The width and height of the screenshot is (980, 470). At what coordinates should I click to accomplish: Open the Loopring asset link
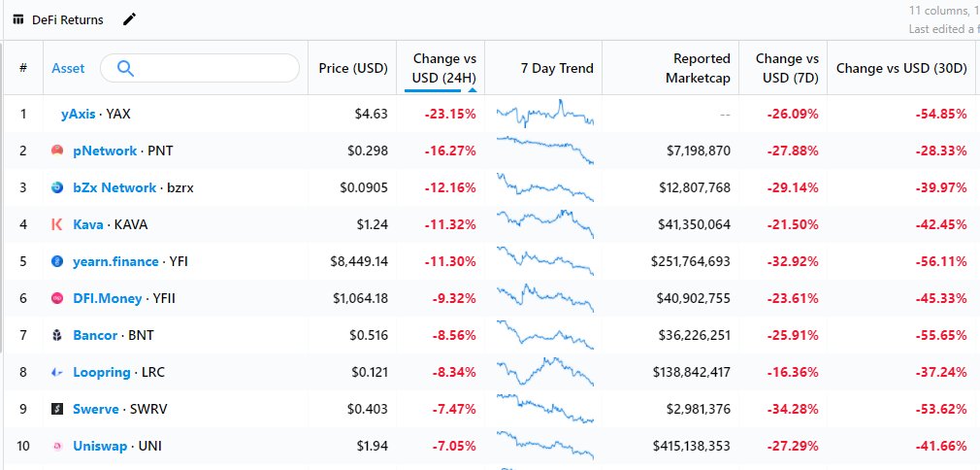tap(102, 372)
